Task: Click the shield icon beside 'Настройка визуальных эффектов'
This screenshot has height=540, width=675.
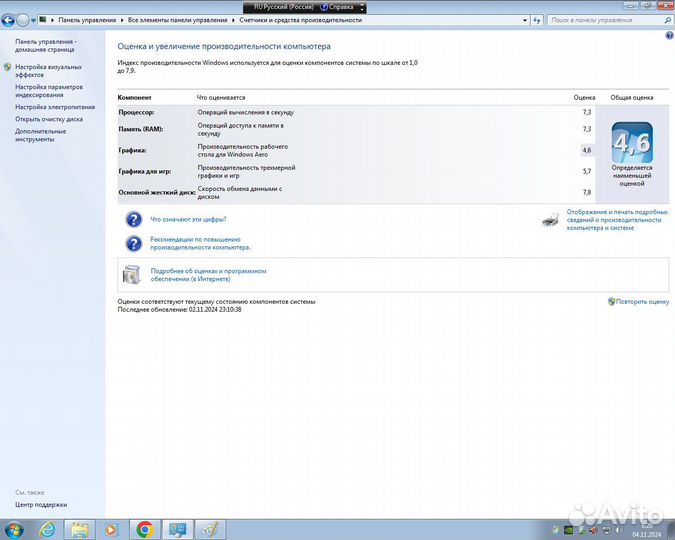Action: [x=7, y=67]
